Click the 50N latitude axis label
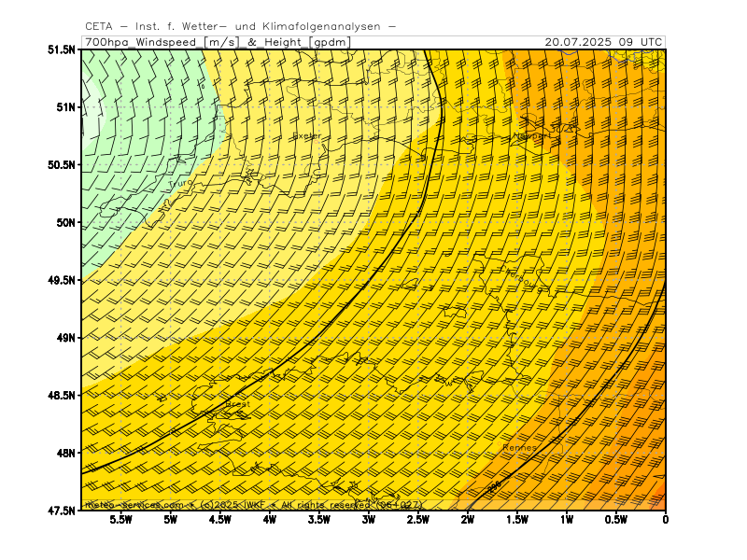 (65, 222)
